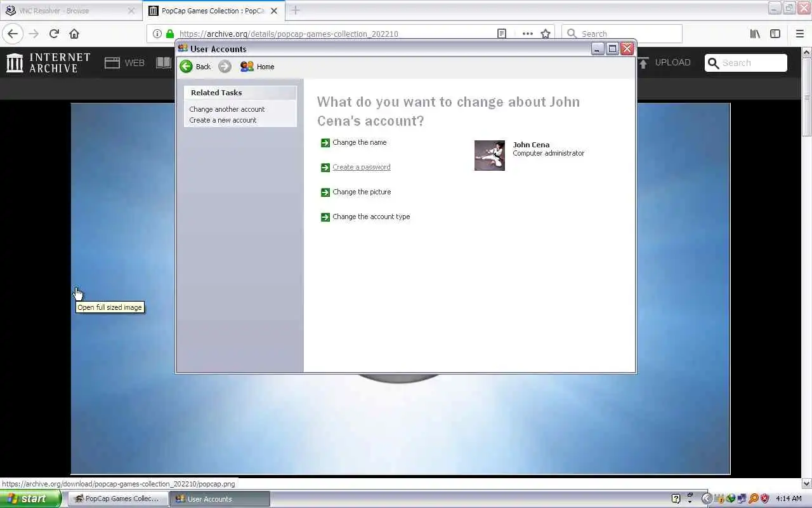
Task: Open the Create a password link
Action: pyautogui.click(x=362, y=167)
